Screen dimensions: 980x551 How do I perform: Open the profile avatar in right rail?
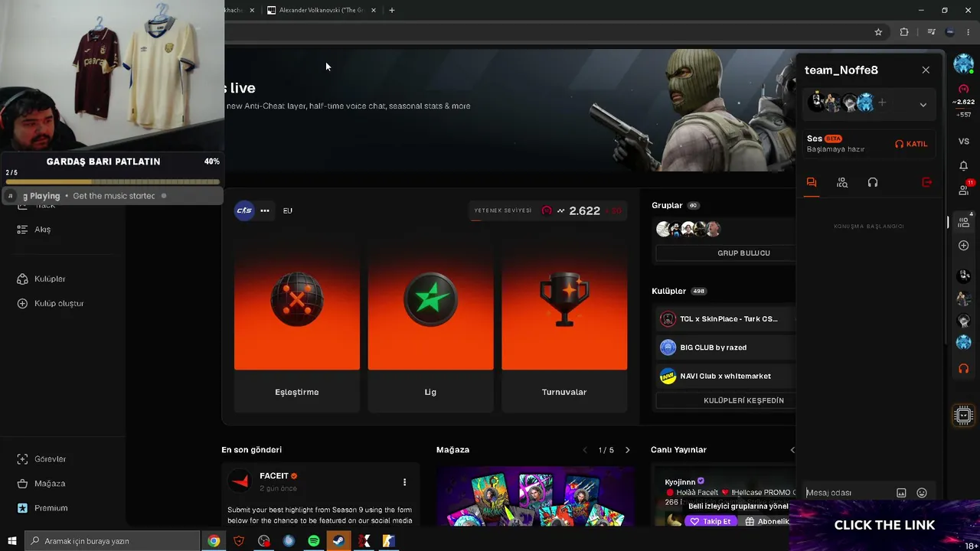[x=963, y=64]
